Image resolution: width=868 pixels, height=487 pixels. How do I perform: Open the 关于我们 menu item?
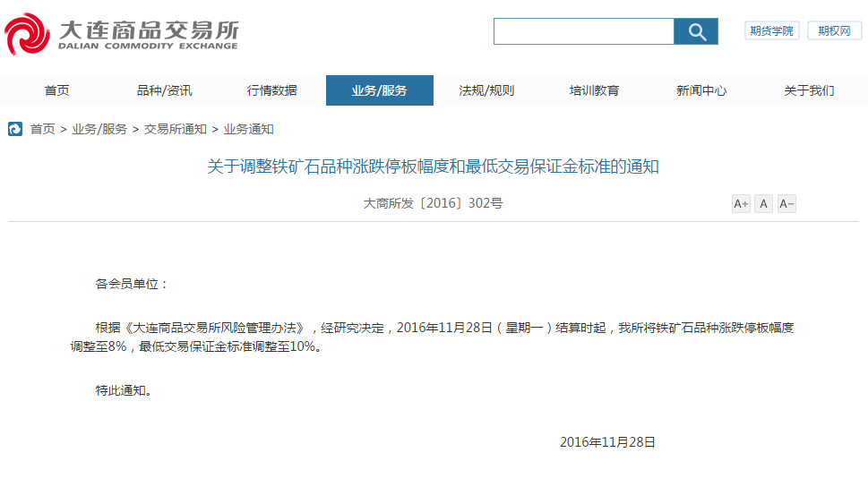click(x=809, y=90)
